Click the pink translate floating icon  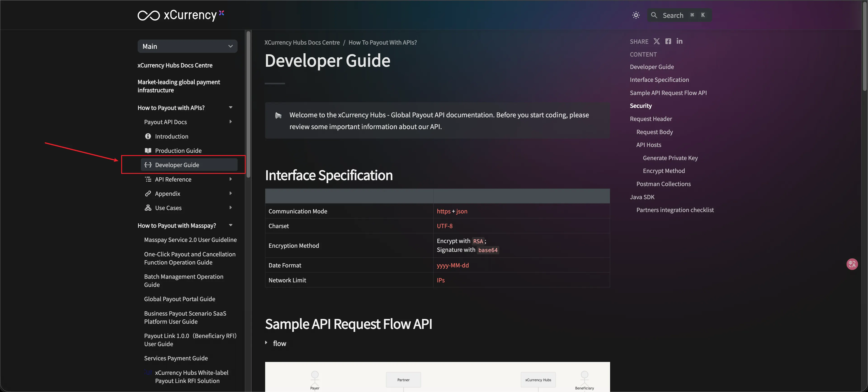pyautogui.click(x=852, y=264)
